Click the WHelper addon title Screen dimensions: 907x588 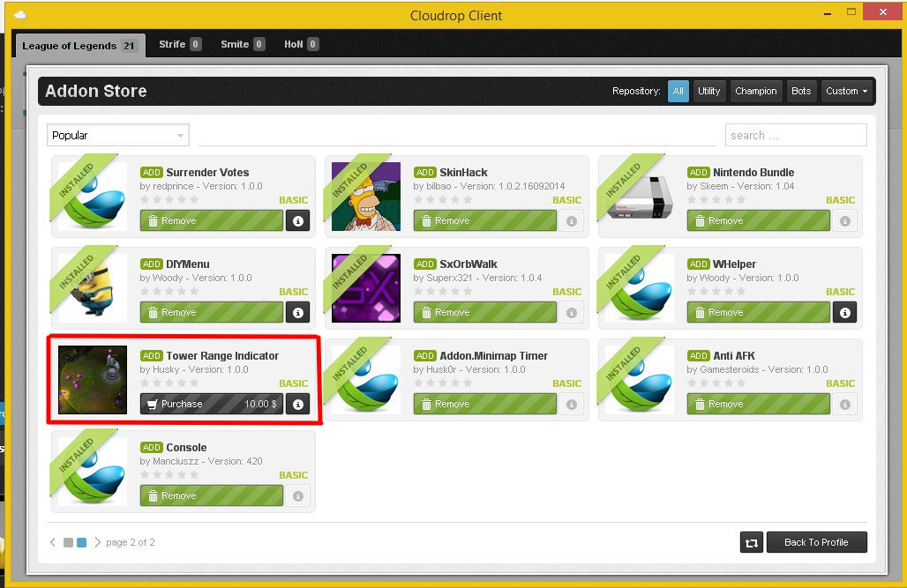pos(734,264)
